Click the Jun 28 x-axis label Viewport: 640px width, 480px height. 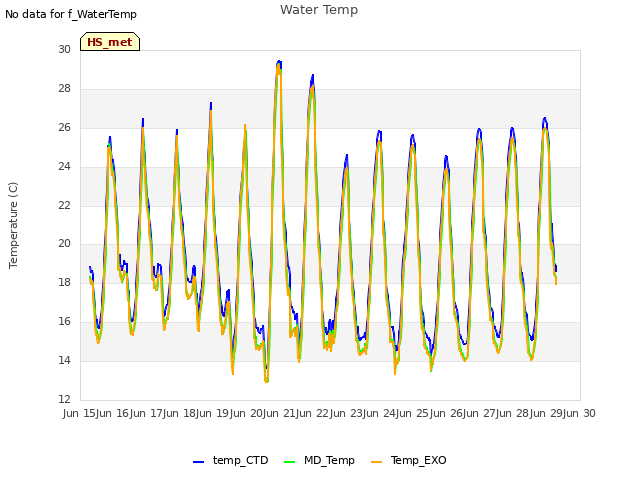(x=514, y=413)
